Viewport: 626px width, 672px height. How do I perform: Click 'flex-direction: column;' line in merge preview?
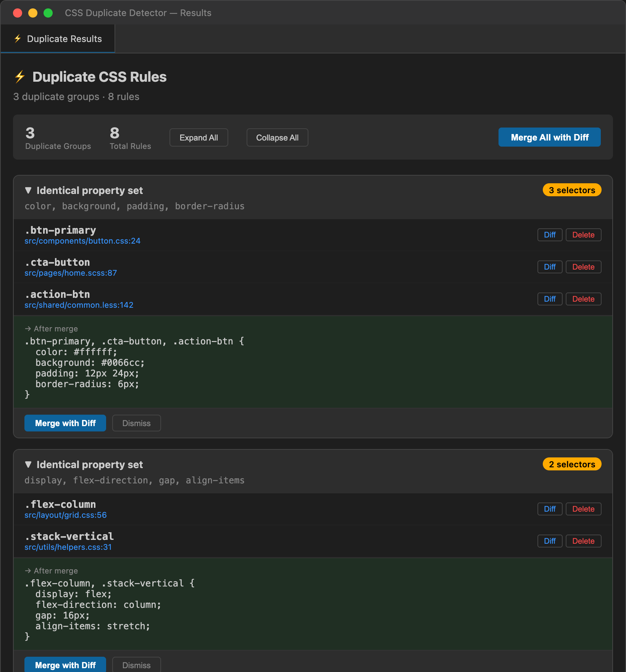point(98,605)
